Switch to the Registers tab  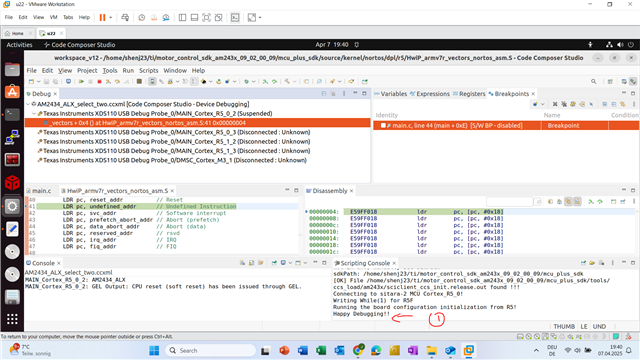point(469,93)
